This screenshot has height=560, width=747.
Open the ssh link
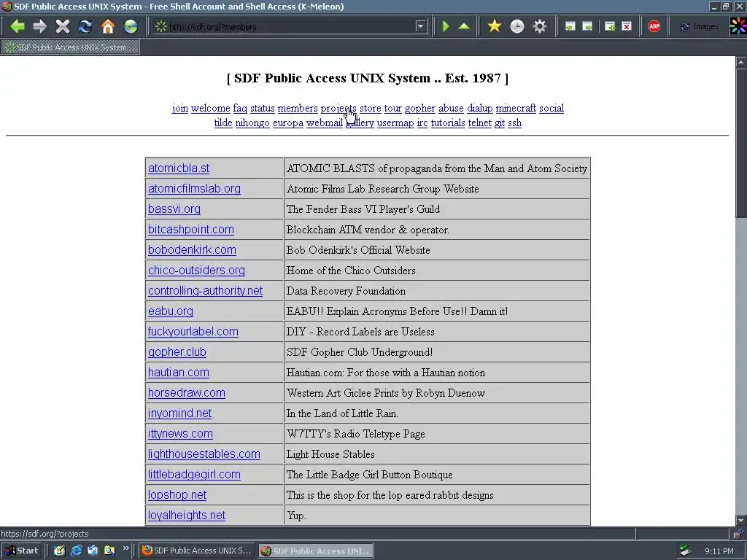pos(514,122)
